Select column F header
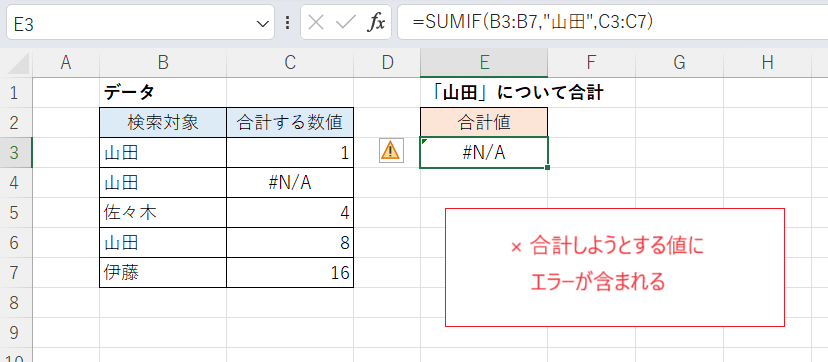828x362 pixels. pos(591,63)
